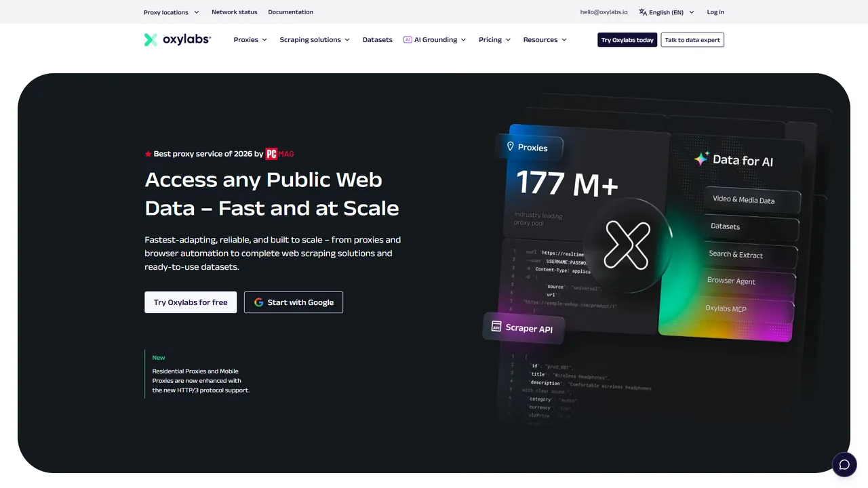This screenshot has width=868, height=488.
Task: Click Try Oxylabs for free button
Action: point(191,302)
